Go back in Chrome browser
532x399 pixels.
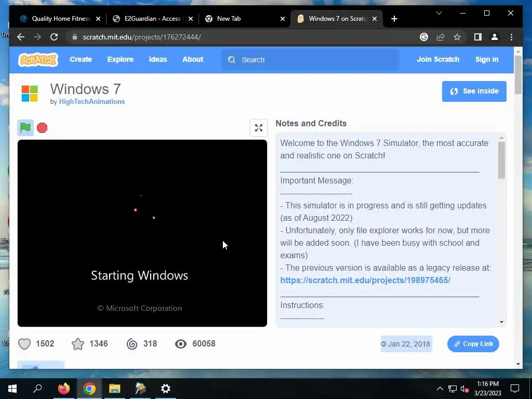click(21, 37)
